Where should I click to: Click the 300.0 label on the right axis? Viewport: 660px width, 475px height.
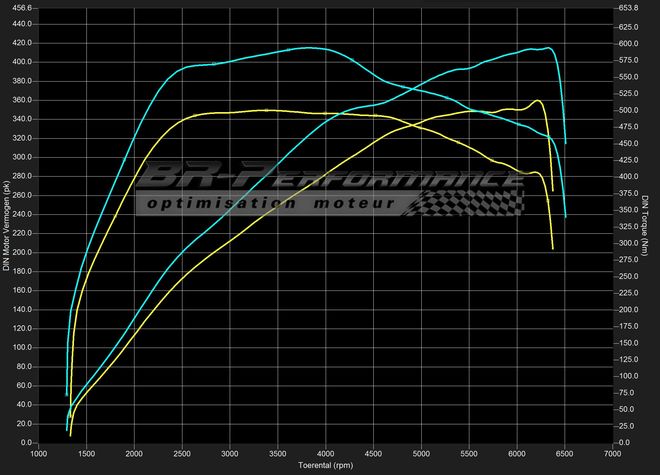[629, 243]
